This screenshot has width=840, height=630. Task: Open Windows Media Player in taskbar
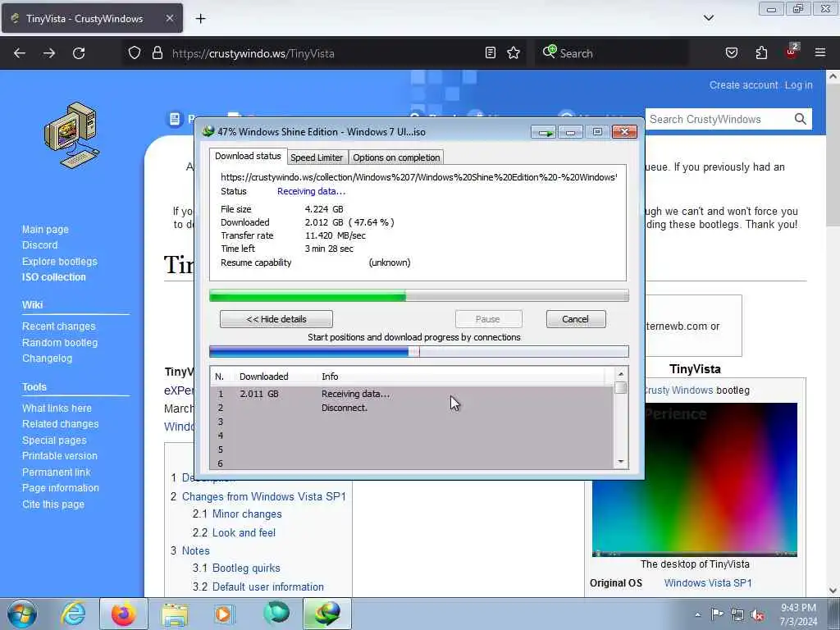[x=224, y=614]
